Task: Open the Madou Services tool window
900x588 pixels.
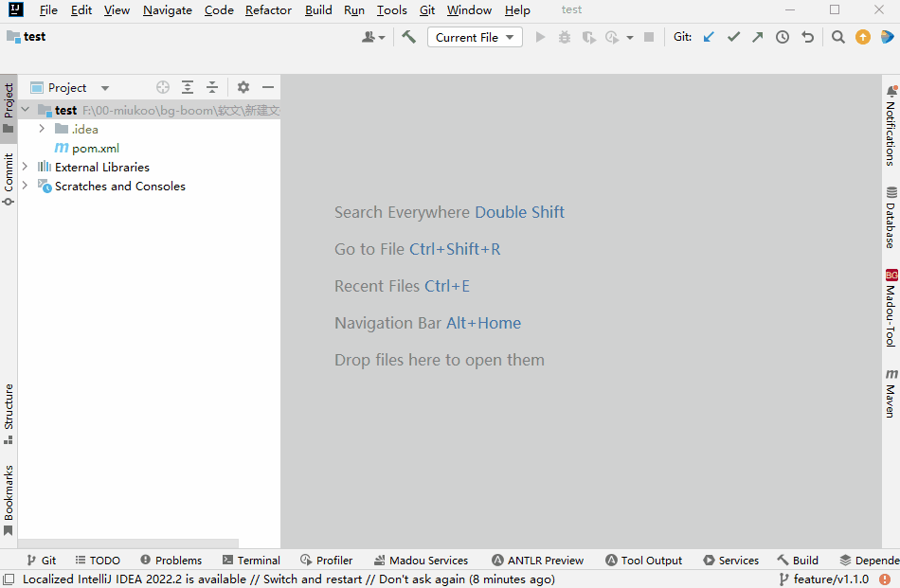Action: tap(421, 561)
